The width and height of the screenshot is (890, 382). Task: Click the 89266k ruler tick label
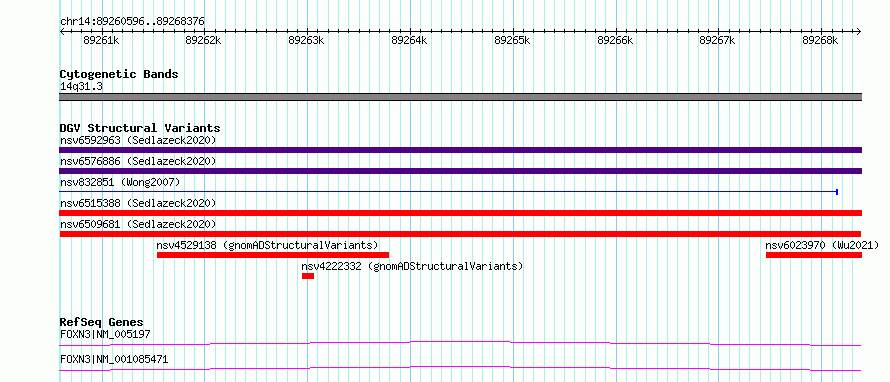click(615, 40)
